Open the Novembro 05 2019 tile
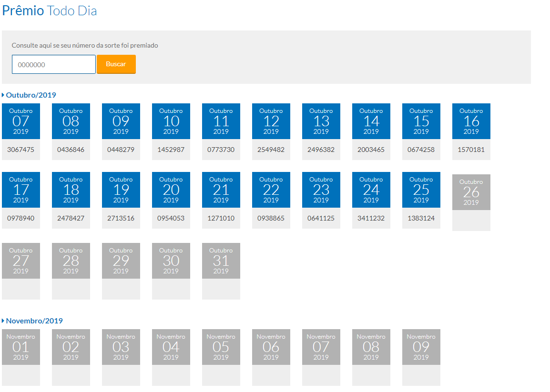This screenshot has height=392, width=550. [x=221, y=347]
